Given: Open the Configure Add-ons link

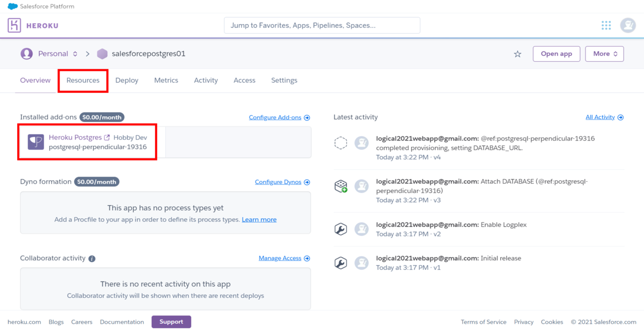Looking at the screenshot, I should [275, 117].
